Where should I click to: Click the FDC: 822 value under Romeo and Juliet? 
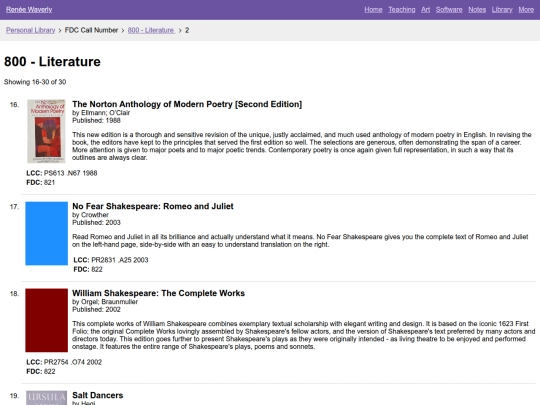click(x=88, y=269)
